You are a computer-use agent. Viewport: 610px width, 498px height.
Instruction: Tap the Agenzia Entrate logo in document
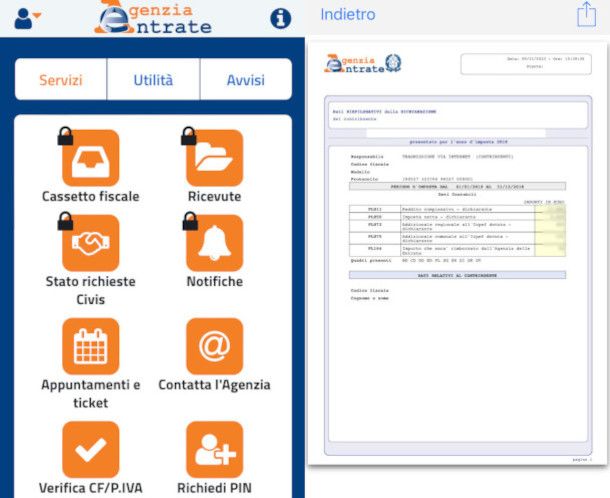click(x=363, y=63)
